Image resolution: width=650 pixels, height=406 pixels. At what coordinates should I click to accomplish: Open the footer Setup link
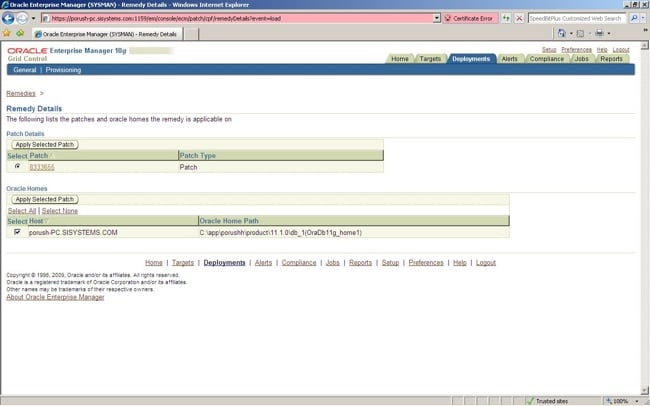[x=390, y=263]
